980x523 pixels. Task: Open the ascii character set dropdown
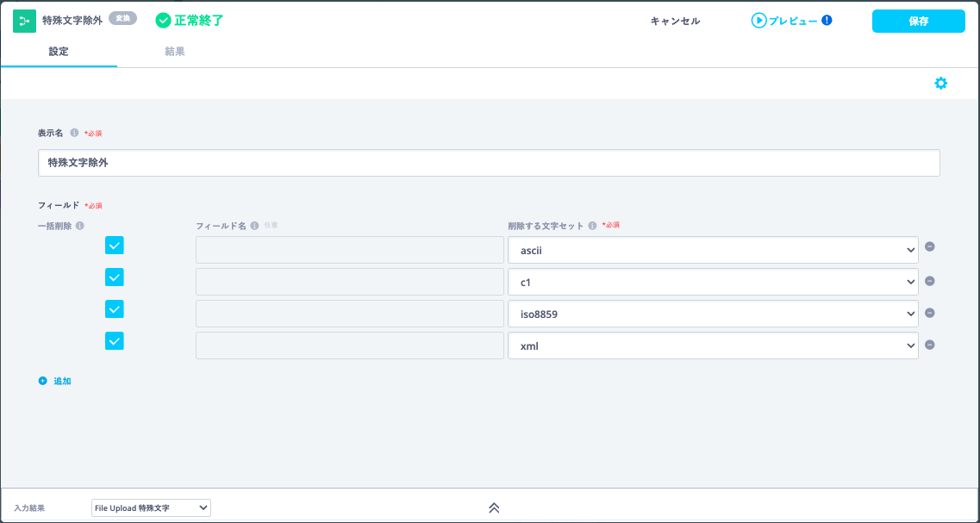[713, 250]
